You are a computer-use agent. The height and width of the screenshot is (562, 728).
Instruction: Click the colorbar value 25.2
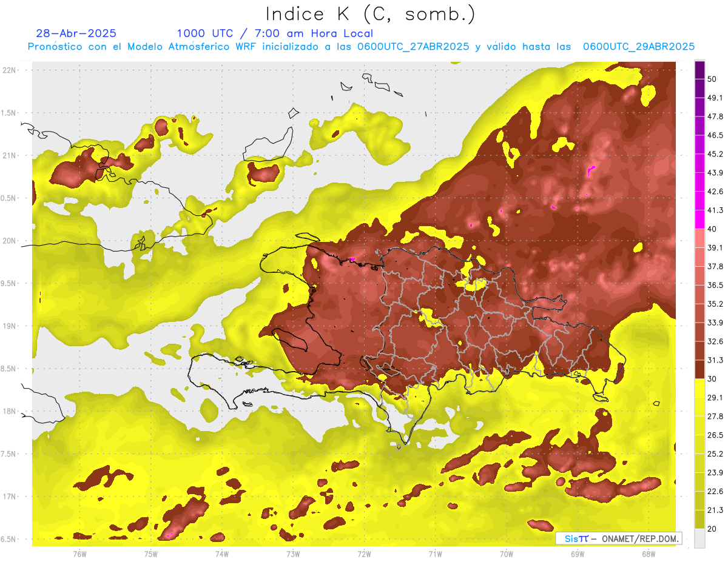(x=715, y=454)
